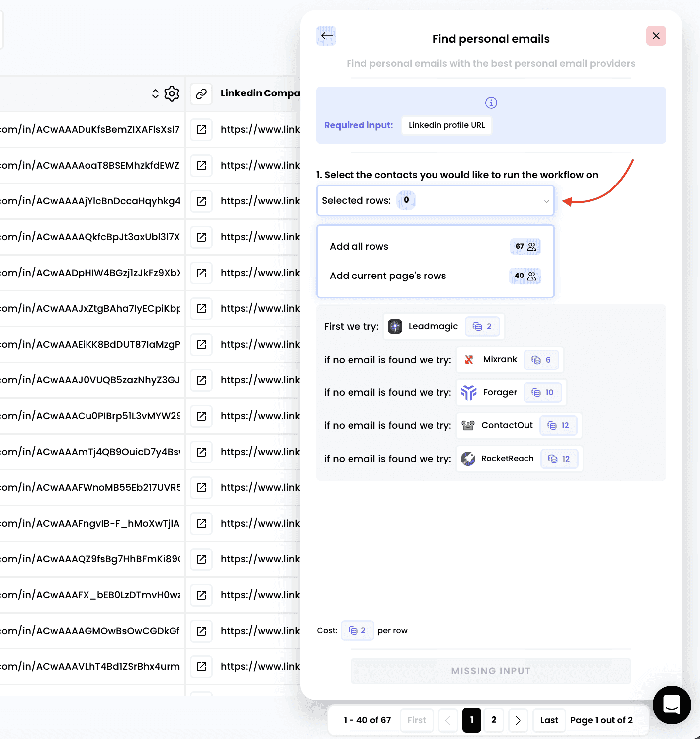
Task: Open link in ACwAAAEiKK8BdDUT87IaMzgP row
Action: [201, 345]
